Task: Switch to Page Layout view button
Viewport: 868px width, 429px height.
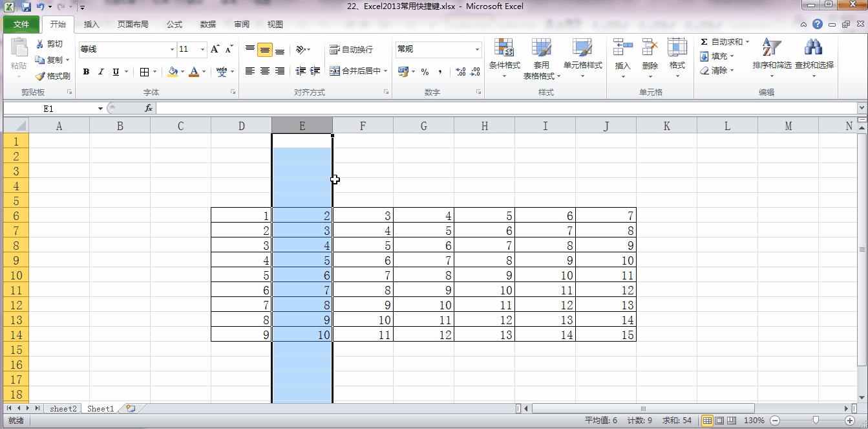Action: click(x=719, y=421)
